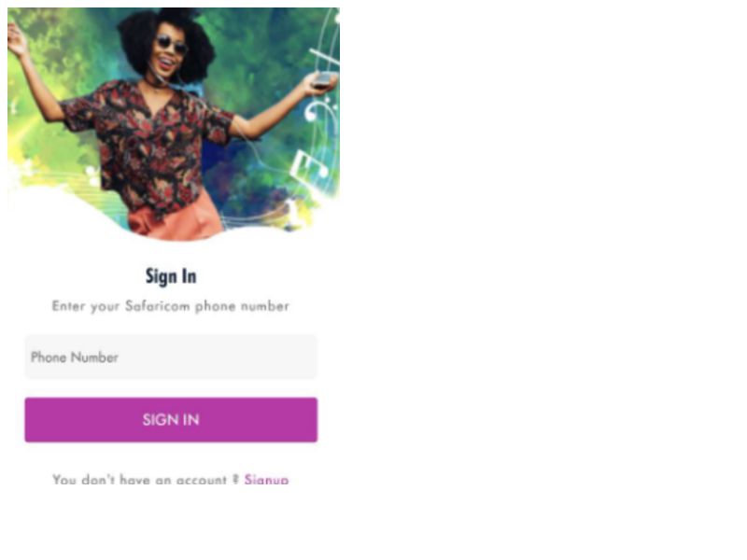Open the Signup link

tap(266, 480)
